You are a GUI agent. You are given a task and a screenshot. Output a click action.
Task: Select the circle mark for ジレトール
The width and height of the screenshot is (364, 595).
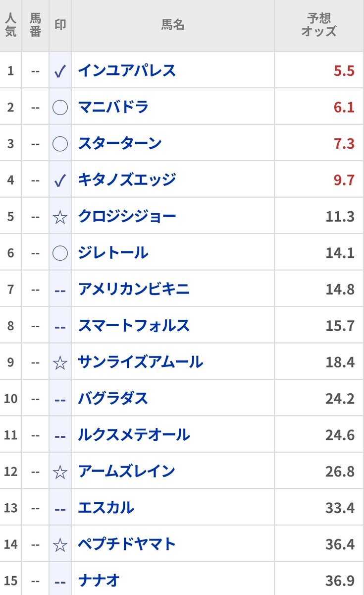(60, 253)
